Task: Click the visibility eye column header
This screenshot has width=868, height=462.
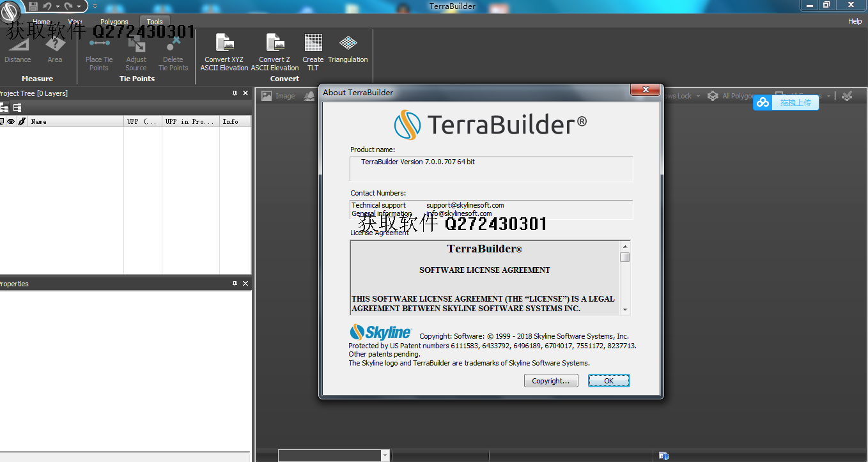Action: coord(11,121)
